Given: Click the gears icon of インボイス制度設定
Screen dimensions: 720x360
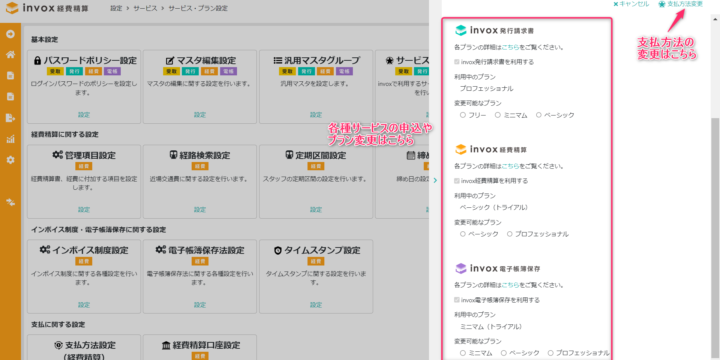Looking at the screenshot, I should pyautogui.click(x=45, y=250).
